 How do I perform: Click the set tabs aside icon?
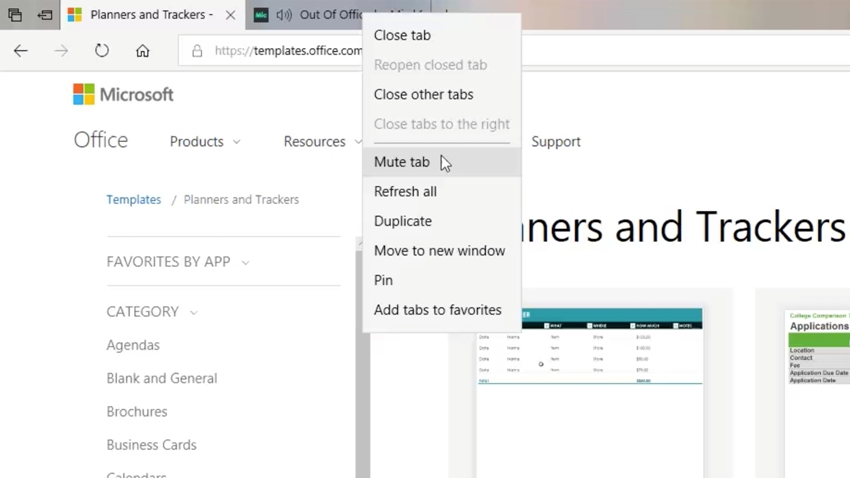click(44, 15)
